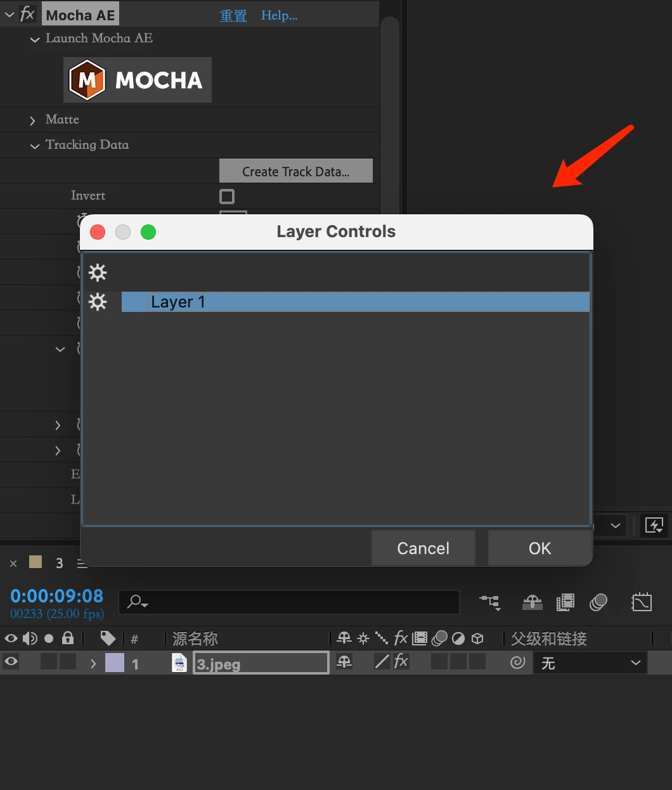Click the audio speaker column header icon
Screen dimensions: 672x790
30,638
